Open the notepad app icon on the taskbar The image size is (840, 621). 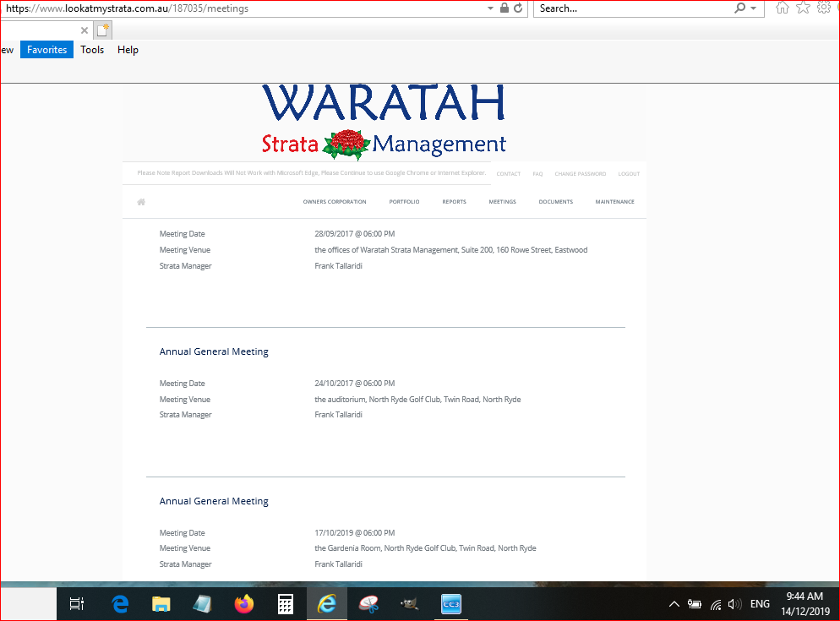coord(202,604)
